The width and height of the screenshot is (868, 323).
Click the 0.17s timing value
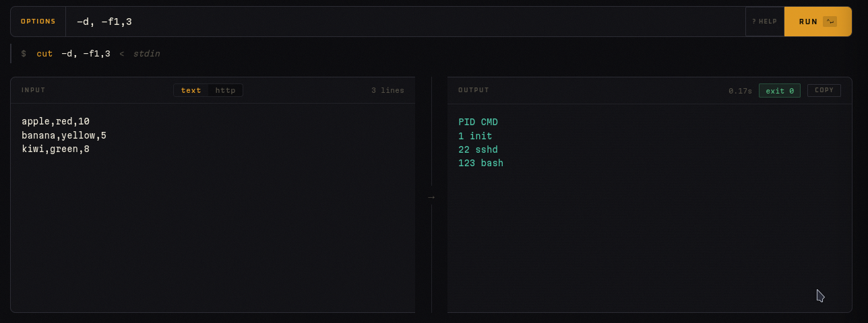(740, 90)
